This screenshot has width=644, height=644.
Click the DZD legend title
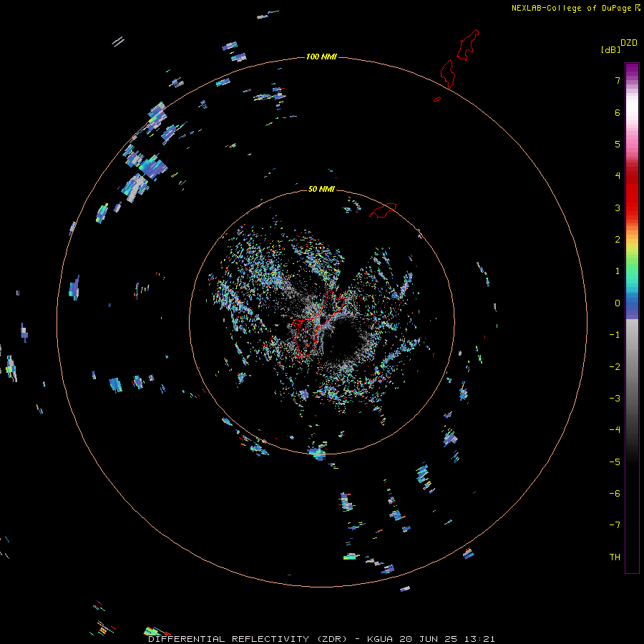pyautogui.click(x=629, y=43)
